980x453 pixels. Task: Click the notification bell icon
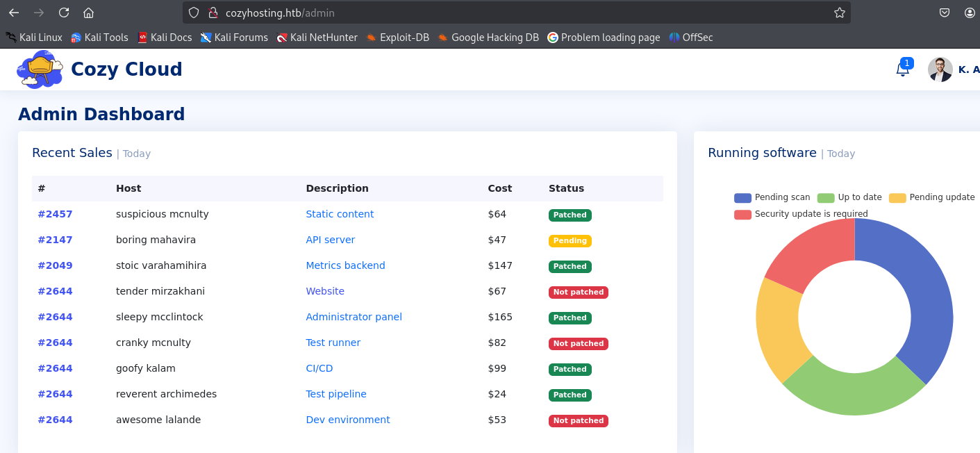902,69
